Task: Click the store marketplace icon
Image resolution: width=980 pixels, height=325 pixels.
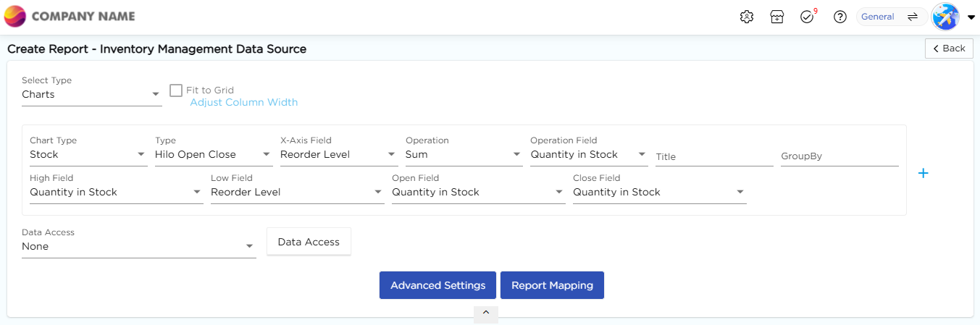Action: coord(776,17)
